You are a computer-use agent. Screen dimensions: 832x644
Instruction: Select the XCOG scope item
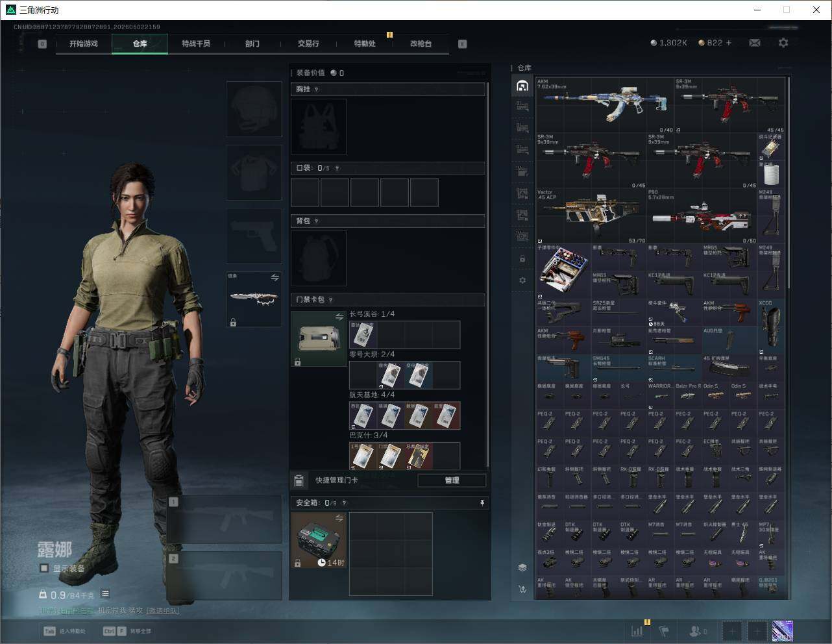771,327
